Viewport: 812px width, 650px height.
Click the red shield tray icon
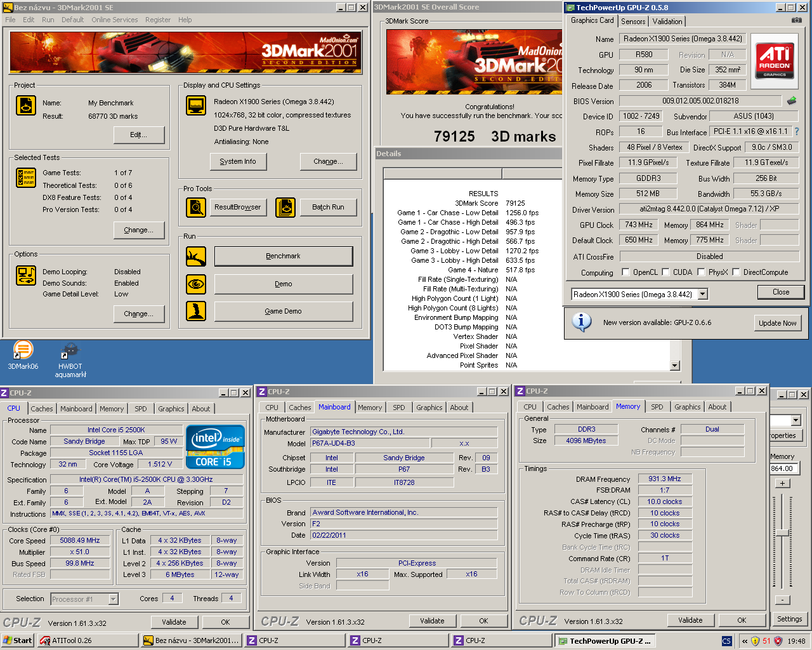(778, 641)
